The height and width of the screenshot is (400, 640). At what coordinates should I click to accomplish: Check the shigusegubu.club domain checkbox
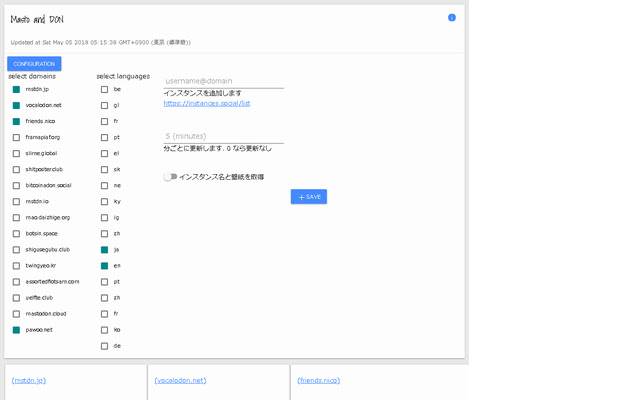[16, 250]
